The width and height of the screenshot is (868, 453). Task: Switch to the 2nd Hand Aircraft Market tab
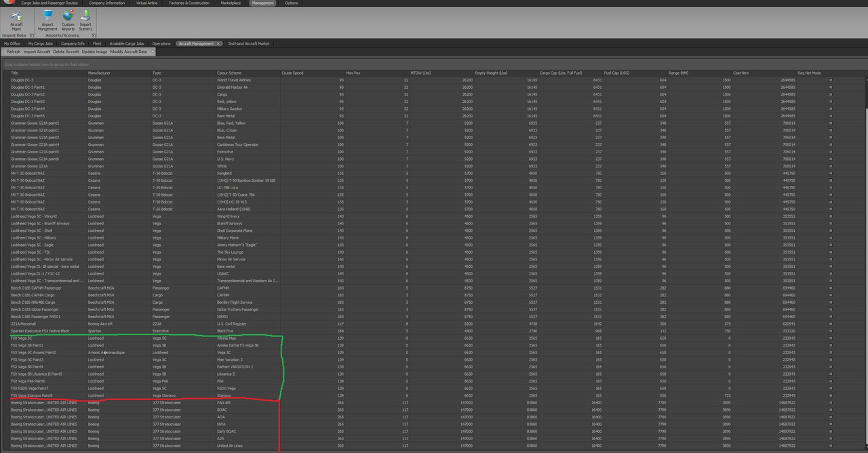tap(249, 43)
